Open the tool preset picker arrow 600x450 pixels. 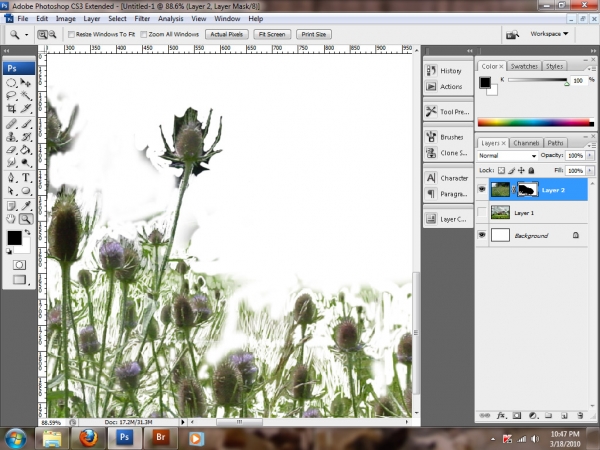pos(26,34)
